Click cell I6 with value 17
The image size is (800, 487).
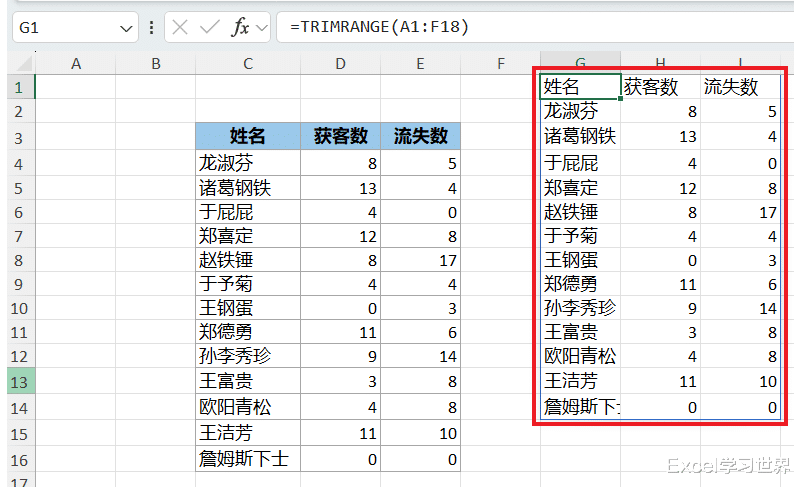pos(740,212)
